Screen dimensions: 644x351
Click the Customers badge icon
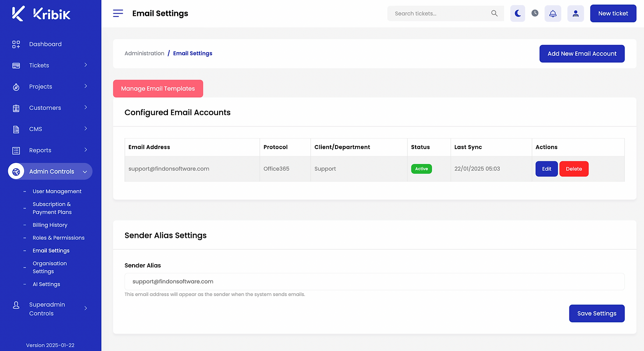pos(16,108)
